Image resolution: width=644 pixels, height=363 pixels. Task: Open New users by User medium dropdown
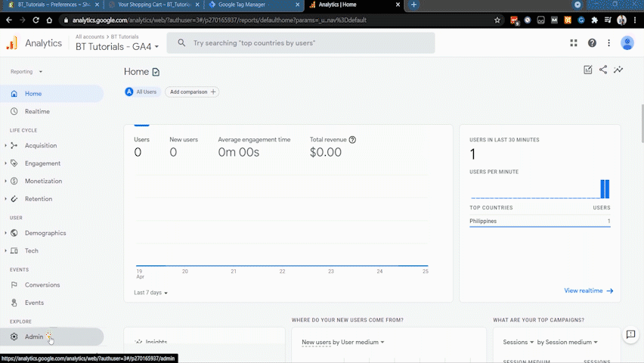coord(343,342)
